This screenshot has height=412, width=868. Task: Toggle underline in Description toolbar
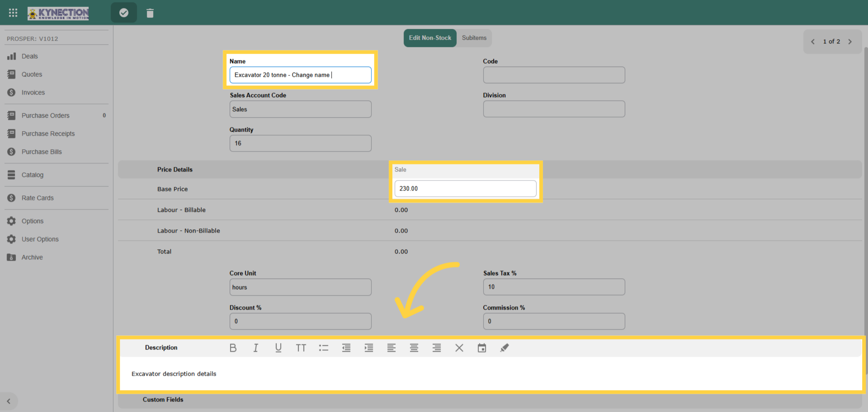pos(278,348)
